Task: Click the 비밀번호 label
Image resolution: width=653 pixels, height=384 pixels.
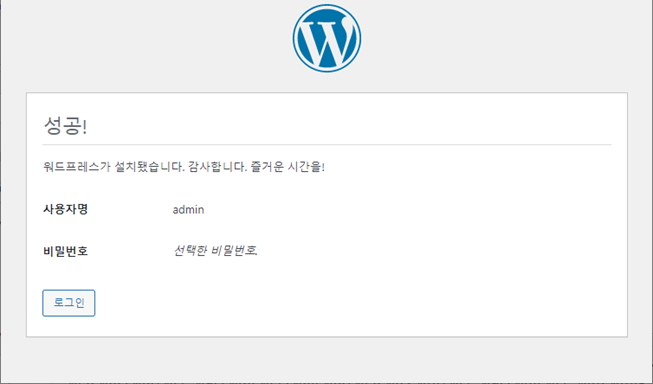Action: (65, 251)
